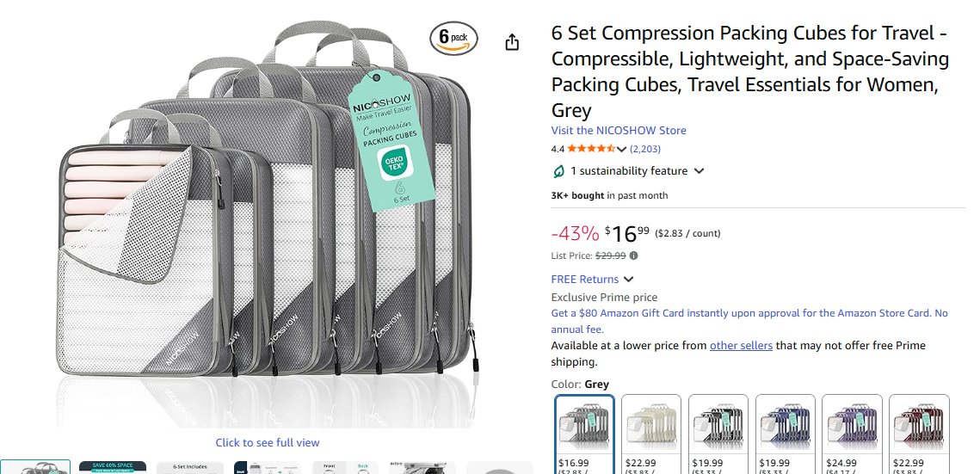Click the star rating icons
The width and height of the screenshot is (980, 474).
tap(591, 149)
